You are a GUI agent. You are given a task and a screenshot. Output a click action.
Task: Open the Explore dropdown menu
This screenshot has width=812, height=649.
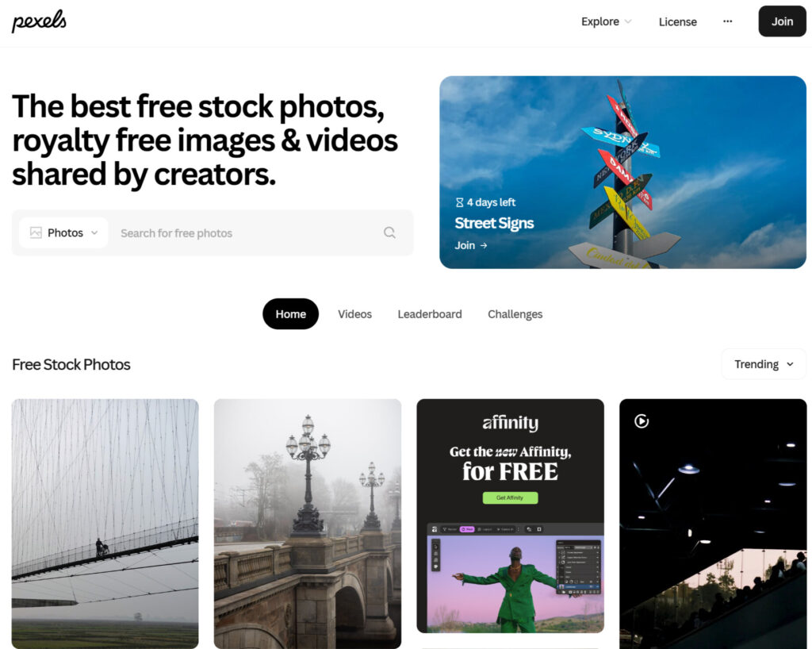point(607,21)
